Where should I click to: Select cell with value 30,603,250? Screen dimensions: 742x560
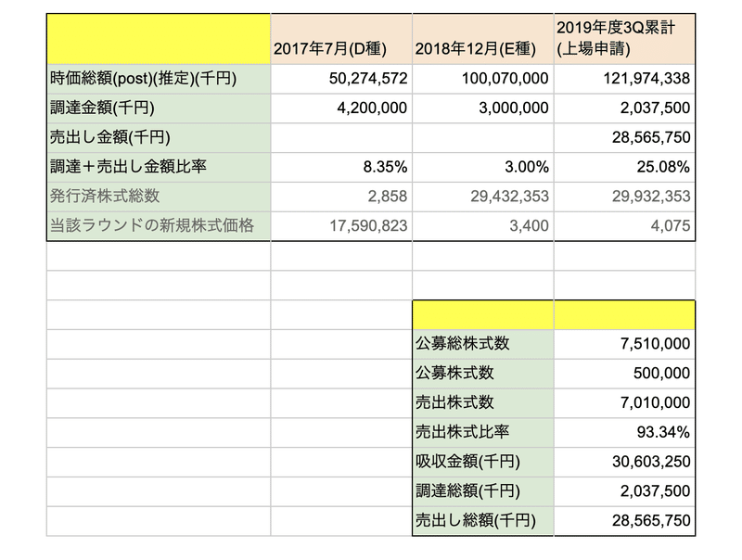click(x=624, y=462)
